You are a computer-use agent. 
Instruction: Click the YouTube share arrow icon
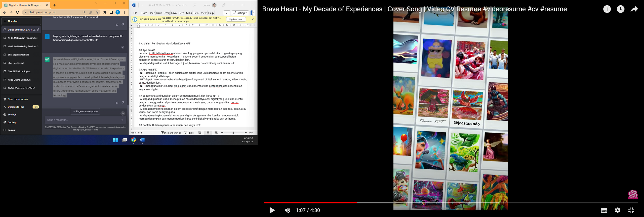634,9
